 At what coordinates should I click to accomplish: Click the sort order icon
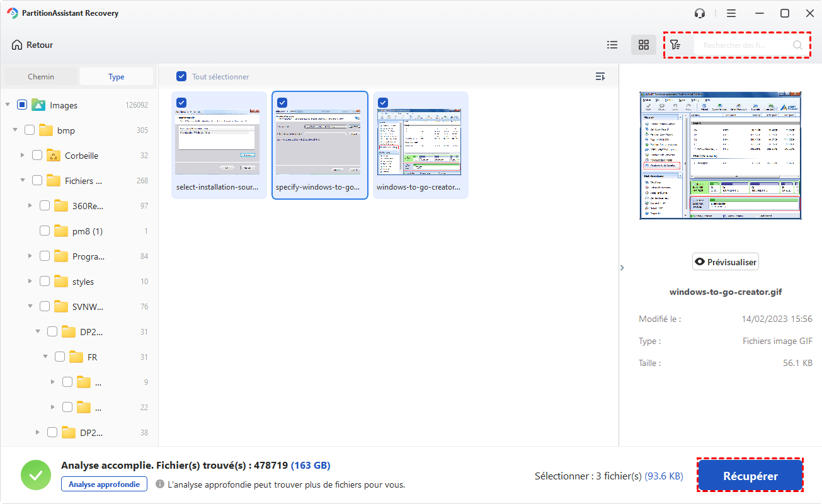pyautogui.click(x=600, y=76)
